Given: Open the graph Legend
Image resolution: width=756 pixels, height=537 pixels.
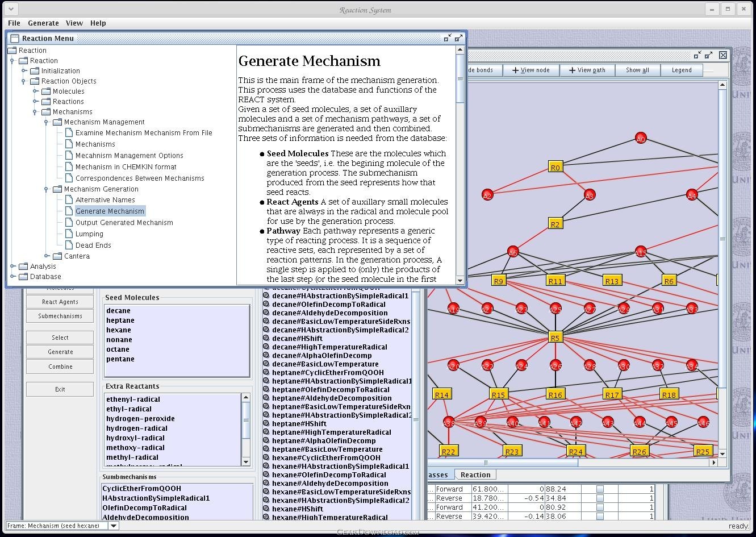Looking at the screenshot, I should pyautogui.click(x=682, y=70).
